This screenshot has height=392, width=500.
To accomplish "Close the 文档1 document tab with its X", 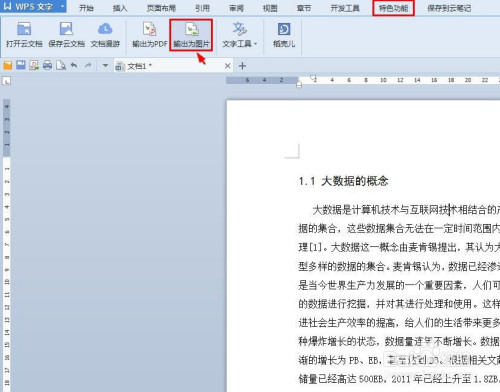I will click(x=227, y=66).
